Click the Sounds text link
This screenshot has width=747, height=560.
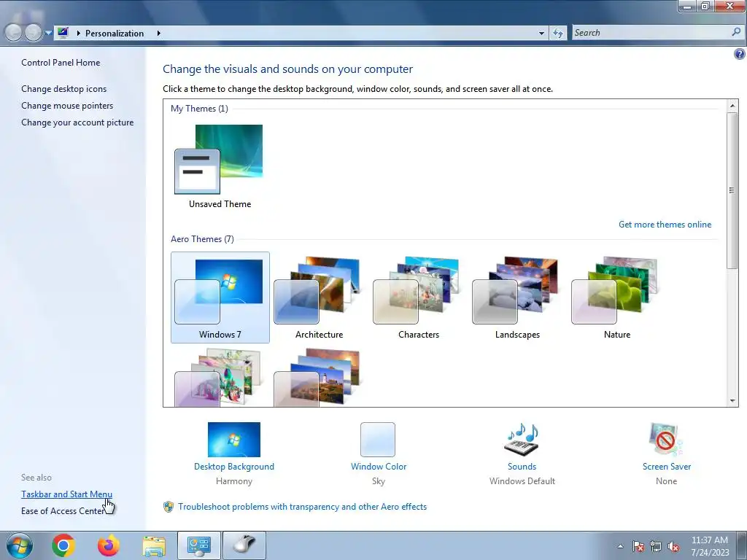point(522,467)
